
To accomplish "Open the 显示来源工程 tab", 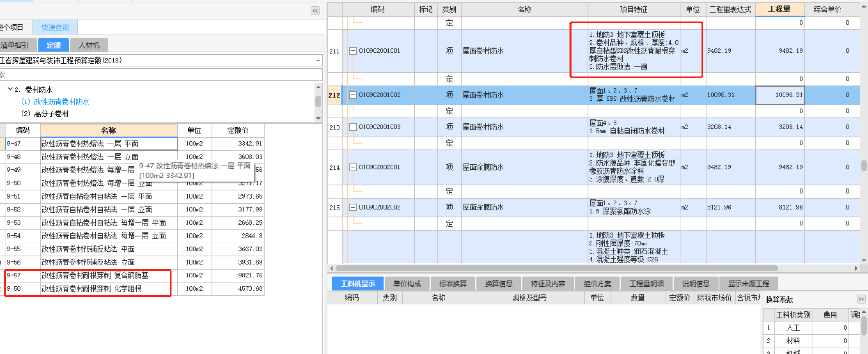I will (748, 283).
